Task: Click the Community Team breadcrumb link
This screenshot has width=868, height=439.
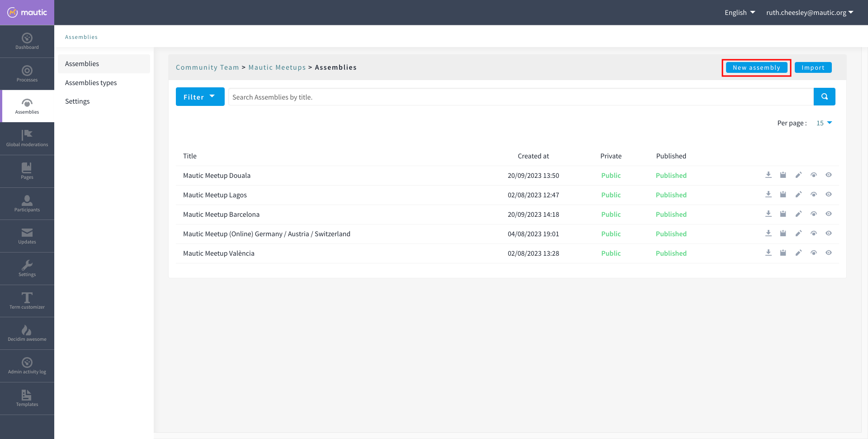Action: 207,67
